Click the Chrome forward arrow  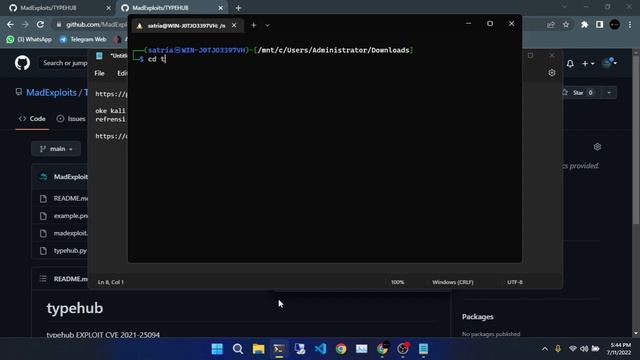coord(25,24)
